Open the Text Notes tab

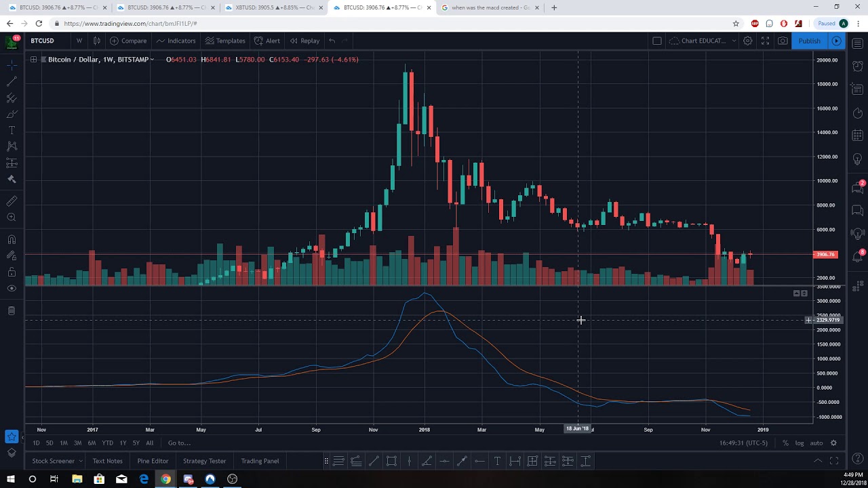point(107,461)
